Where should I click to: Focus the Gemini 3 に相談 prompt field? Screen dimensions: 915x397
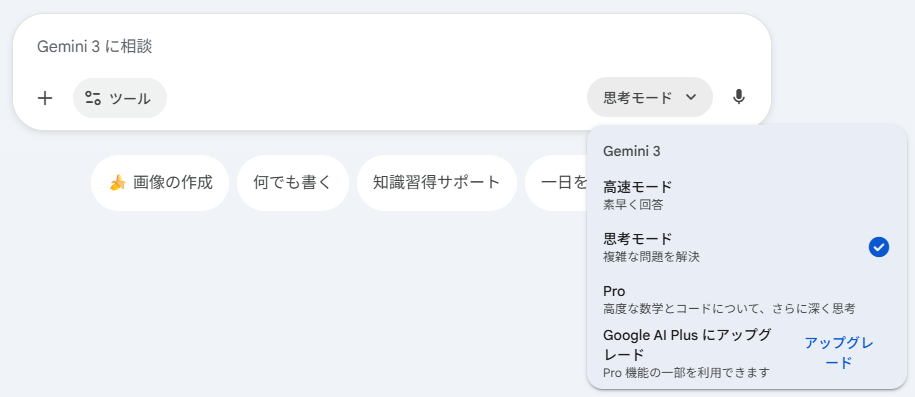click(391, 47)
